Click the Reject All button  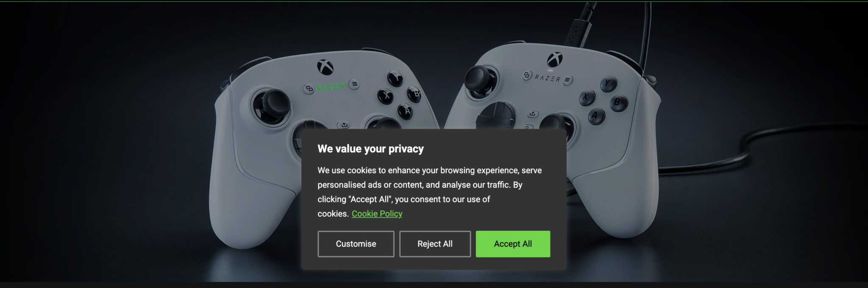(435, 244)
